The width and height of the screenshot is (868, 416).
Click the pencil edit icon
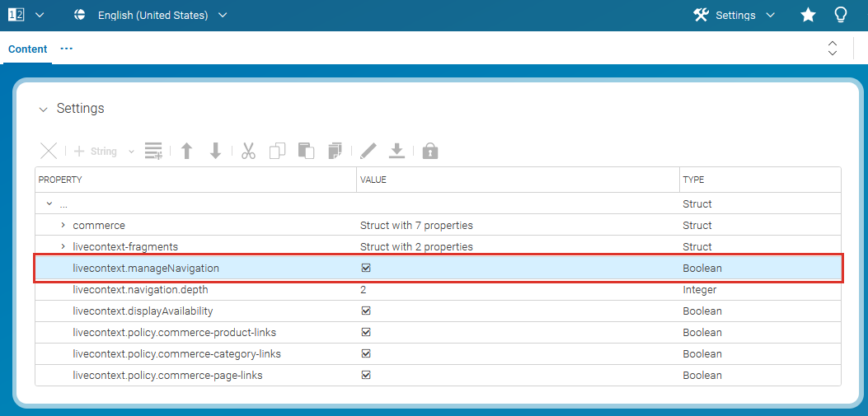pyautogui.click(x=368, y=151)
